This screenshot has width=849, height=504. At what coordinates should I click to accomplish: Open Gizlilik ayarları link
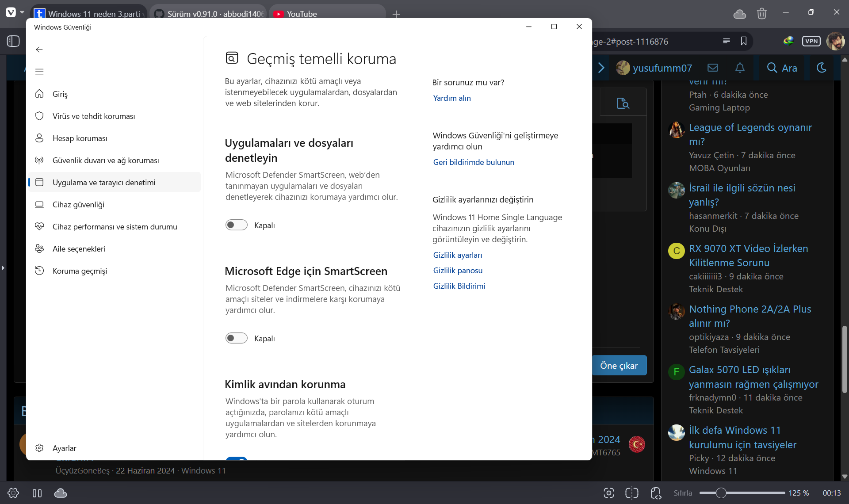click(x=458, y=255)
